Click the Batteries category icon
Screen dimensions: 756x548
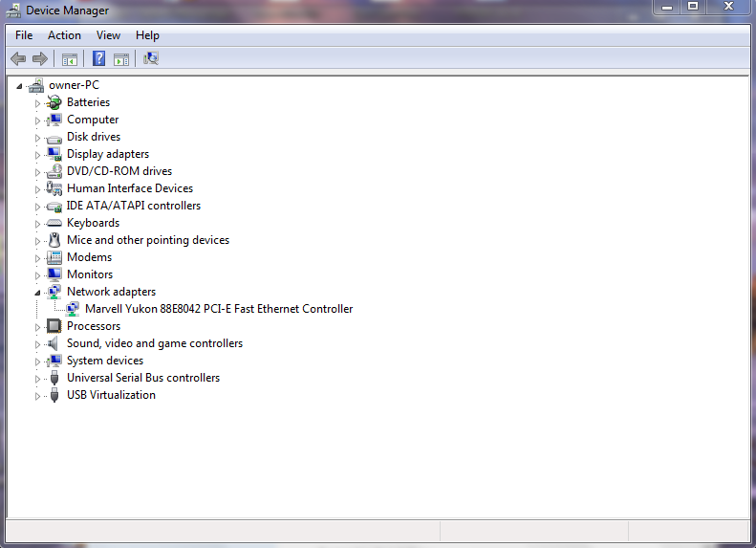point(54,102)
